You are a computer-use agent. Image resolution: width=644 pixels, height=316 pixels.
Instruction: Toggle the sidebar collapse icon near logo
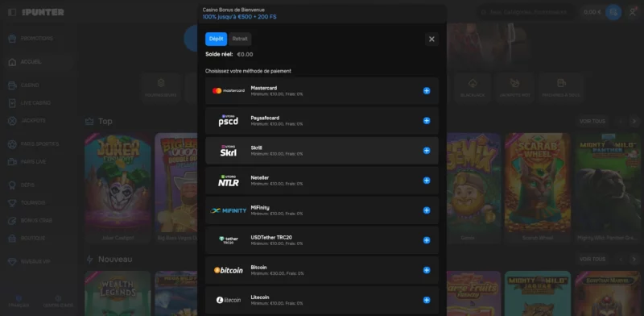click(x=12, y=12)
